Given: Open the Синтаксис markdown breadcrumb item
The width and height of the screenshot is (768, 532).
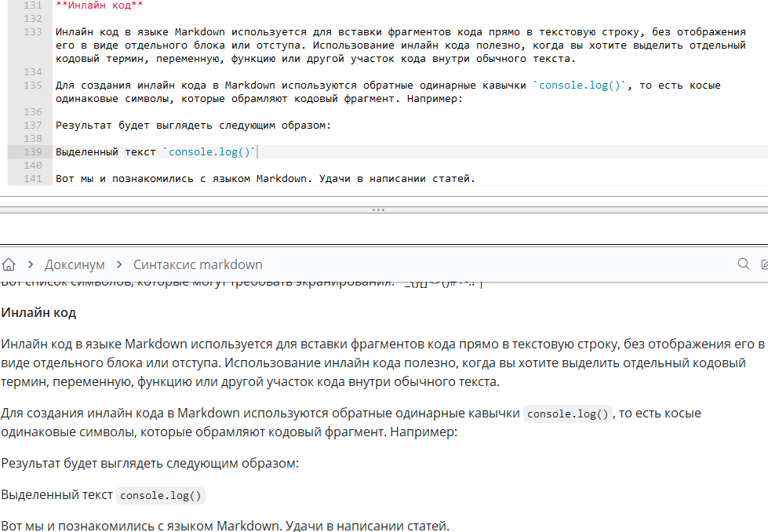Looking at the screenshot, I should click(198, 264).
